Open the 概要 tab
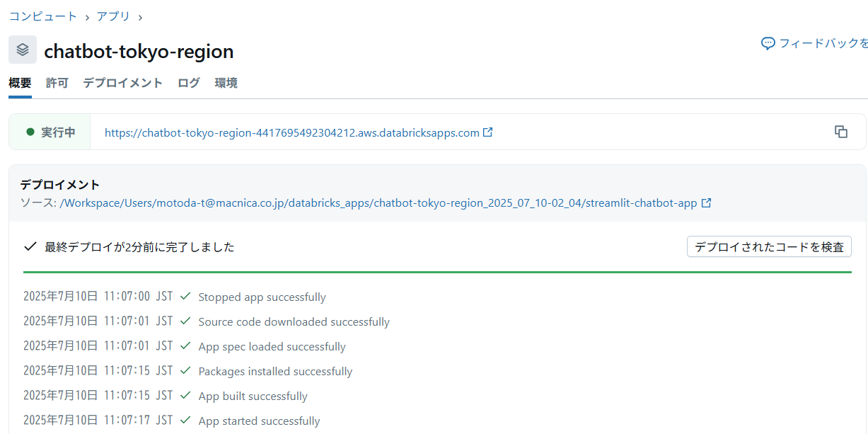 click(x=20, y=83)
